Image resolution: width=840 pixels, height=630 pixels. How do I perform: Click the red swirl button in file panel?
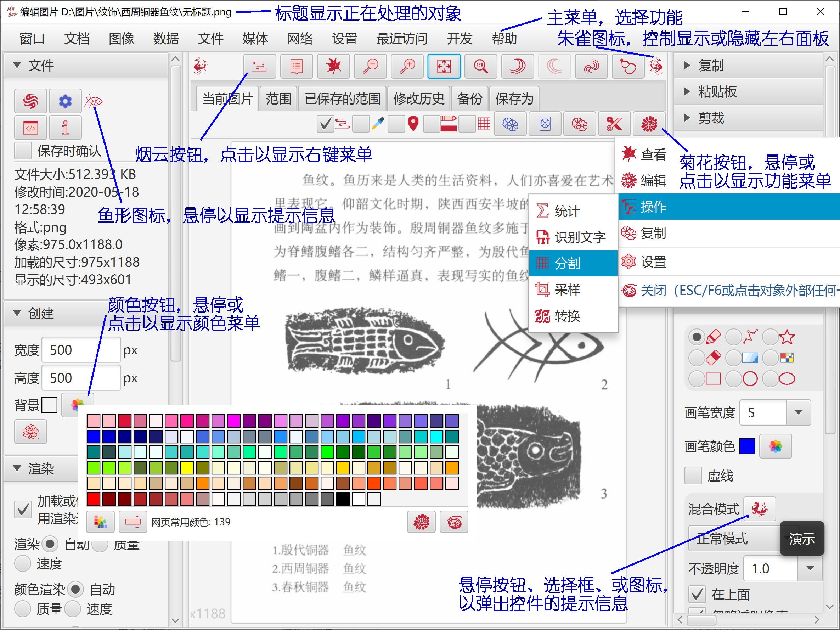point(31,101)
